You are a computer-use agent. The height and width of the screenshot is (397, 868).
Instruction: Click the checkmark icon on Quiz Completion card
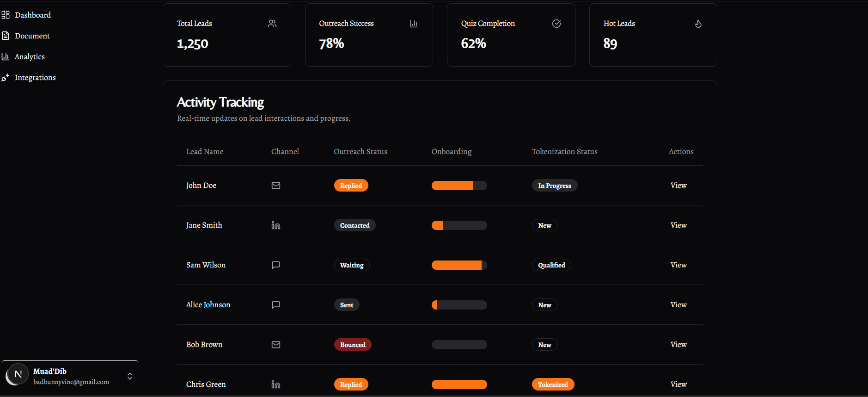(x=556, y=24)
